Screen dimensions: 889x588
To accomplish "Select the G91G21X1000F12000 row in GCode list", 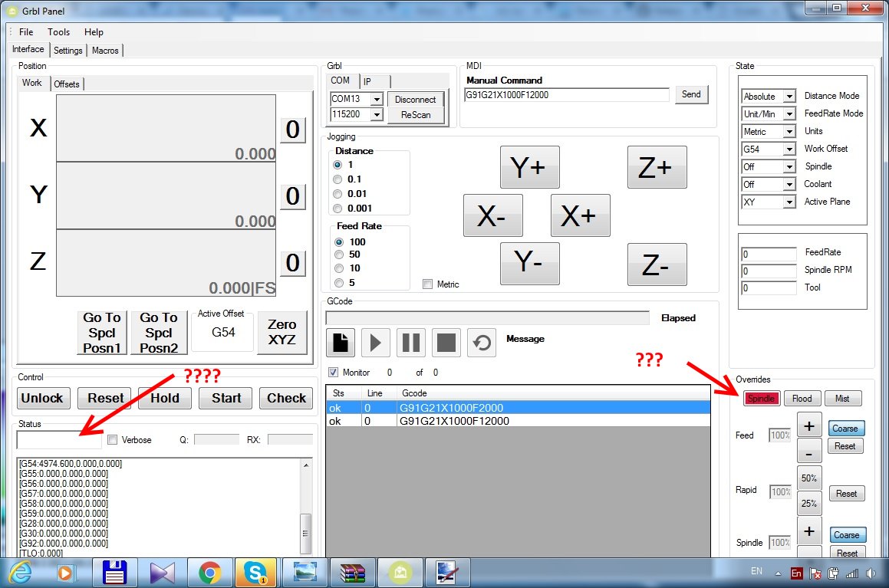I will (518, 421).
